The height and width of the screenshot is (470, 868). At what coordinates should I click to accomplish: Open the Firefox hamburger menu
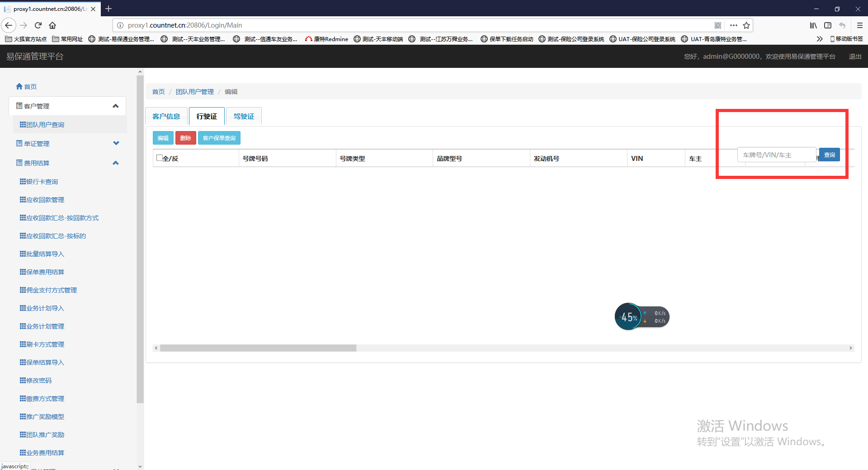860,25
